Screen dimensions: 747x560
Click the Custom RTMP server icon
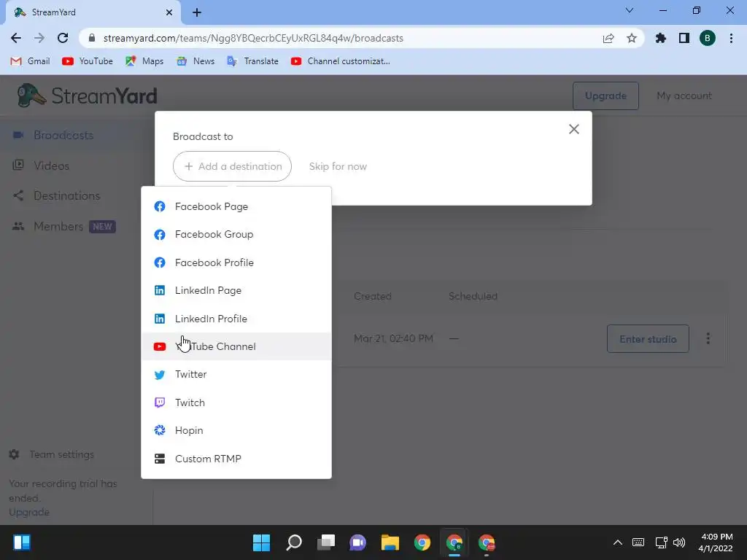coord(160,459)
